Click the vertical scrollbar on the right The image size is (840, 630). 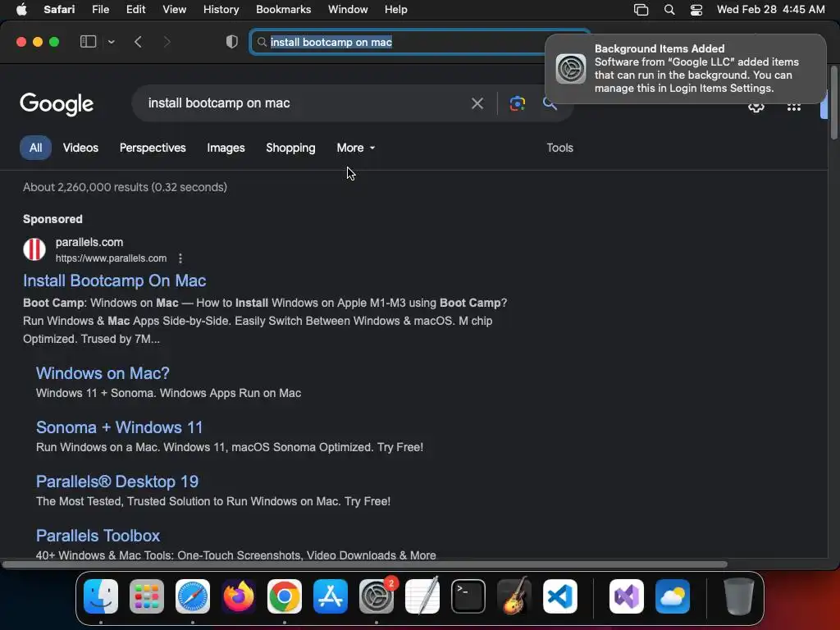(833, 103)
